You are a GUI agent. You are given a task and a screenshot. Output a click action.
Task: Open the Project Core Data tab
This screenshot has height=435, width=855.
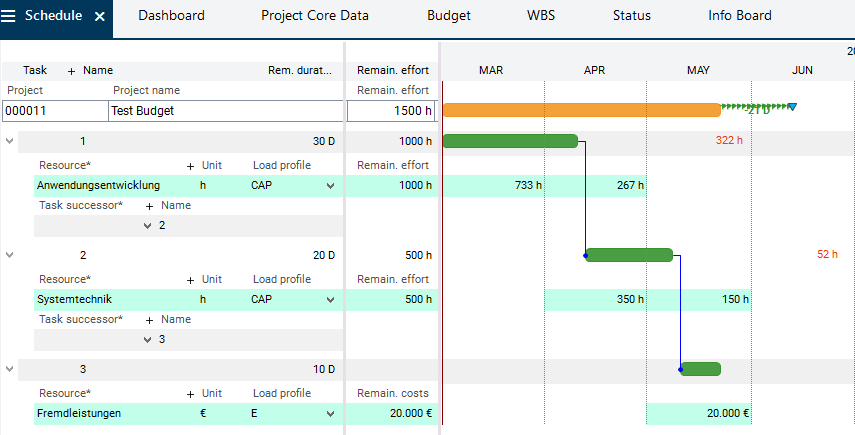(x=314, y=16)
